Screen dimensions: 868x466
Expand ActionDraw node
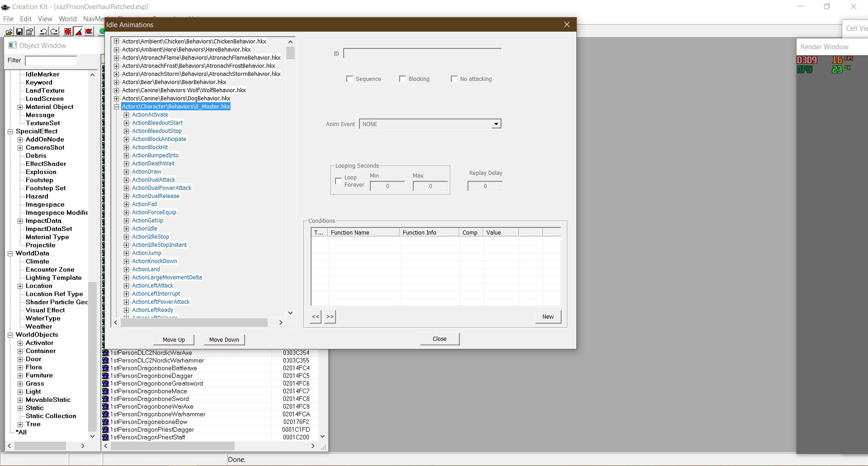(x=126, y=172)
